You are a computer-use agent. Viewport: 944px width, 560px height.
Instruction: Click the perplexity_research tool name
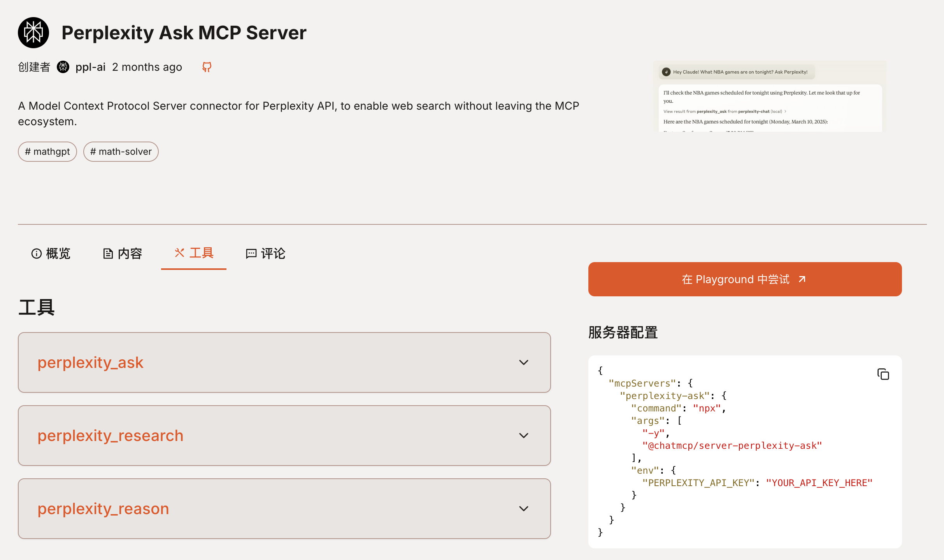[x=111, y=436]
